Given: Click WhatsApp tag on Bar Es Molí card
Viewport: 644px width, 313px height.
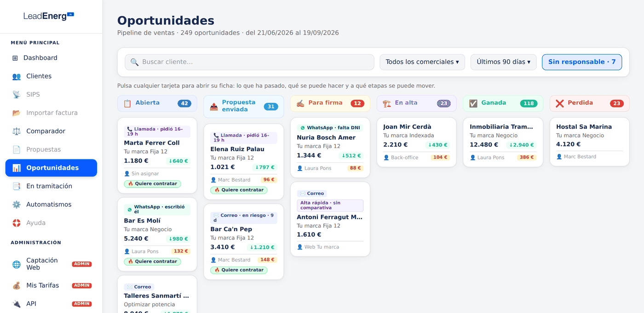Looking at the screenshot, I should pyautogui.click(x=157, y=210).
